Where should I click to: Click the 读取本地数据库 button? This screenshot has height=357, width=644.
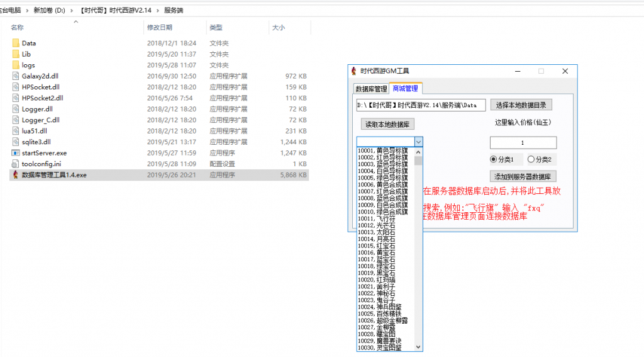pos(387,125)
